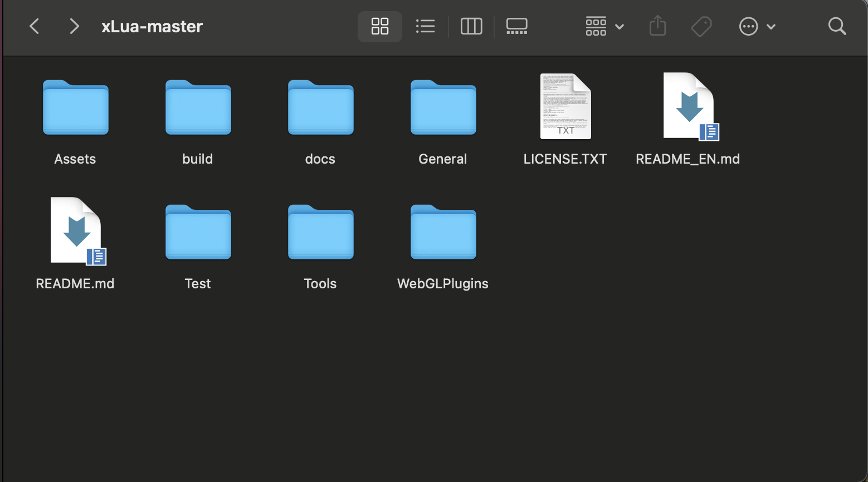The image size is (868, 482).
Task: Expand the group-by chevron next to grid icon
Action: (620, 26)
